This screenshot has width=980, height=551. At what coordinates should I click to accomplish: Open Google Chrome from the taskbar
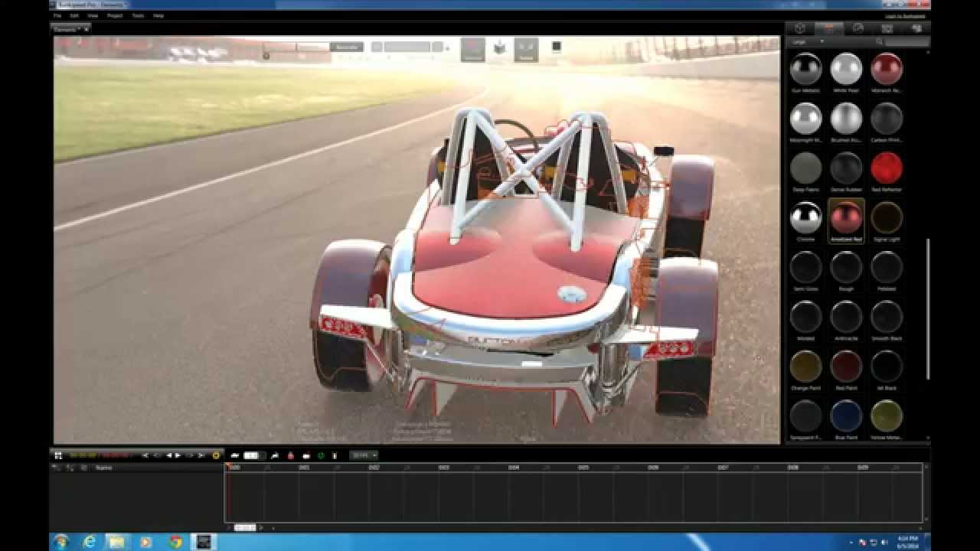coord(175,542)
